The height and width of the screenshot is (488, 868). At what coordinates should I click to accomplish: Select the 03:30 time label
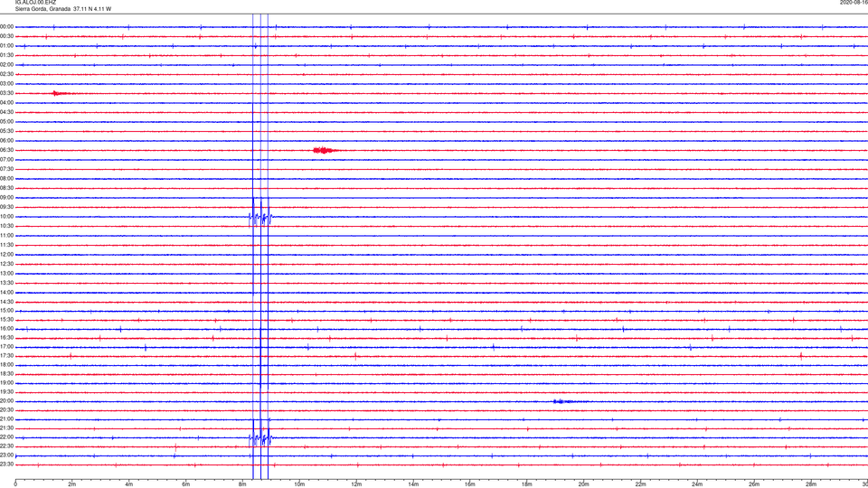(6, 93)
